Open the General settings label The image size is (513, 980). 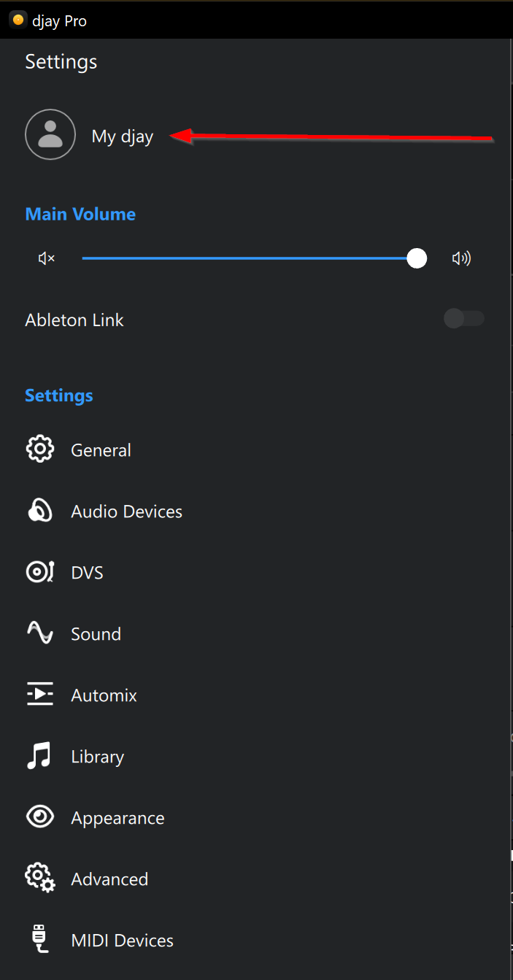tap(101, 450)
